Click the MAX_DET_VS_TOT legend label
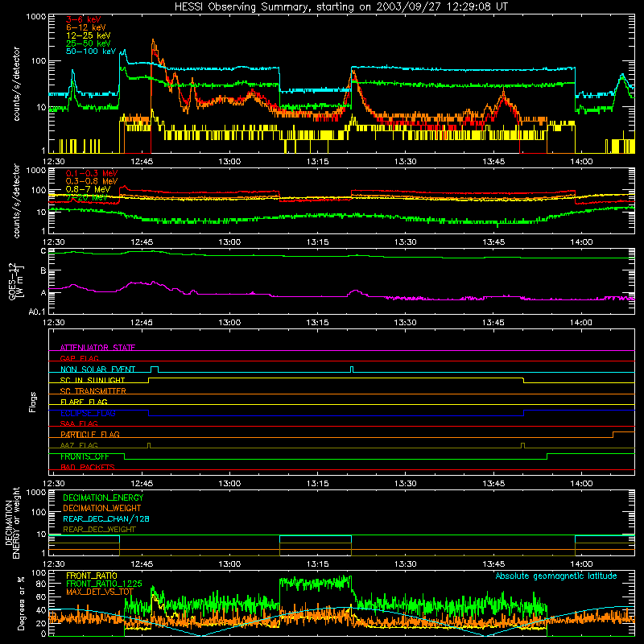This screenshot has width=644, height=644. tap(100, 592)
